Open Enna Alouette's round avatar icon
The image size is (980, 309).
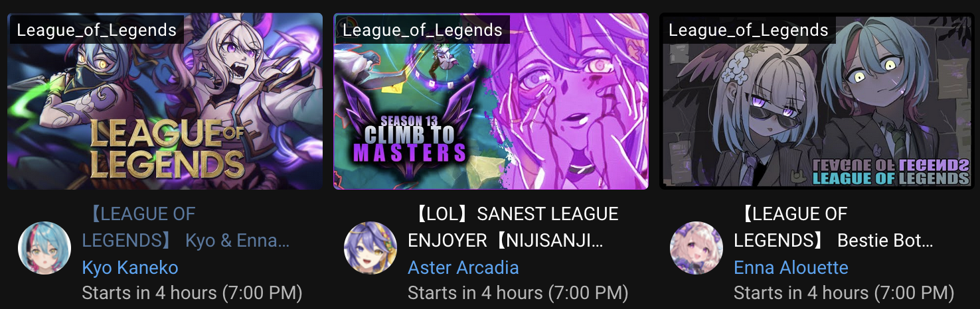696,248
